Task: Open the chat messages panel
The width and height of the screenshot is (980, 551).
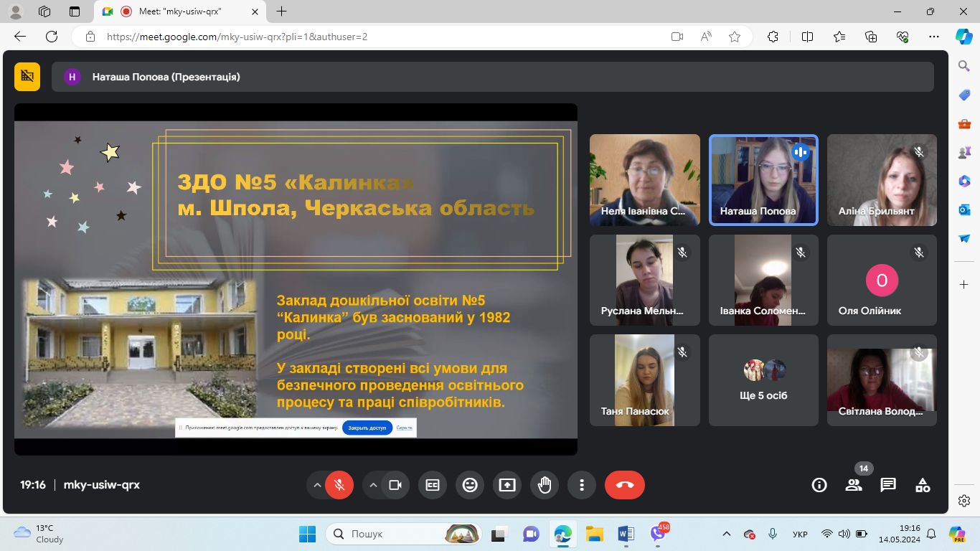Action: 888,485
